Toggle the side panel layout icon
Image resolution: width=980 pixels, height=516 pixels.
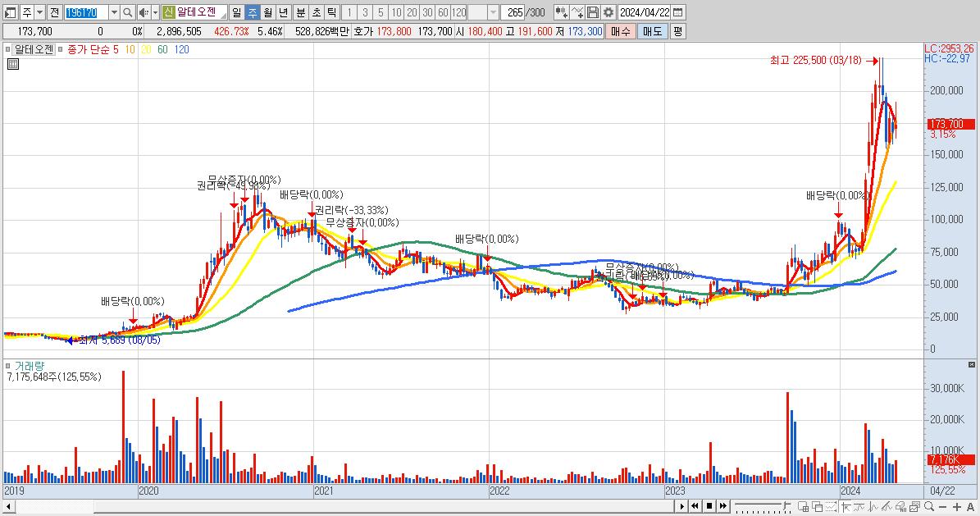pos(11,11)
